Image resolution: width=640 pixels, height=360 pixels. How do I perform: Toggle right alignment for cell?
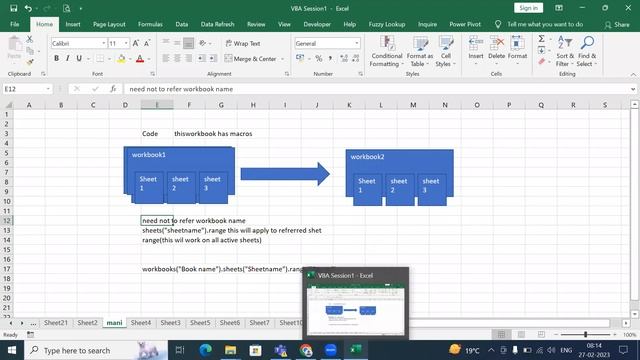point(188,59)
